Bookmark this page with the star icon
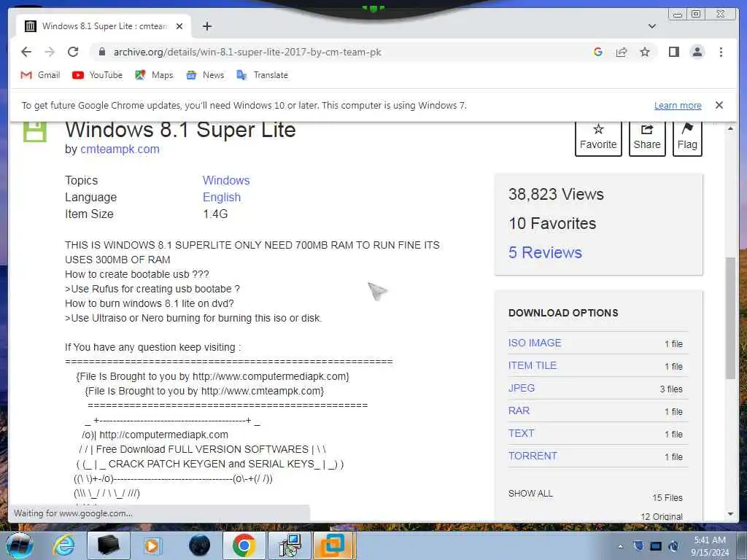The image size is (747, 560). (645, 52)
